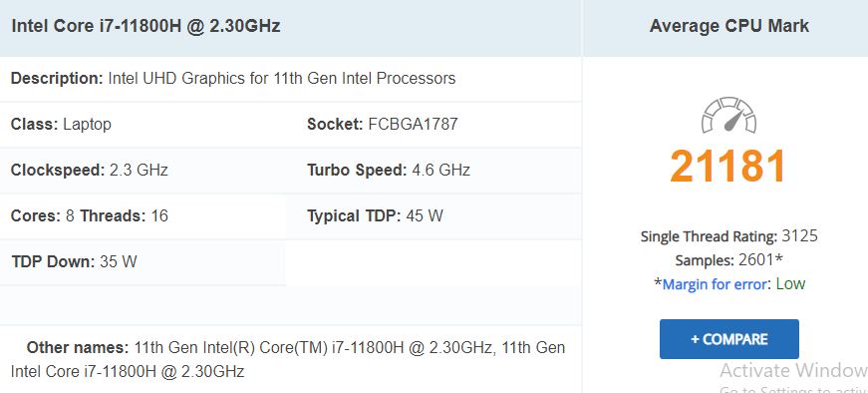Click the speedometer gauge icon
This screenshot has width=868, height=393.
tap(728, 116)
